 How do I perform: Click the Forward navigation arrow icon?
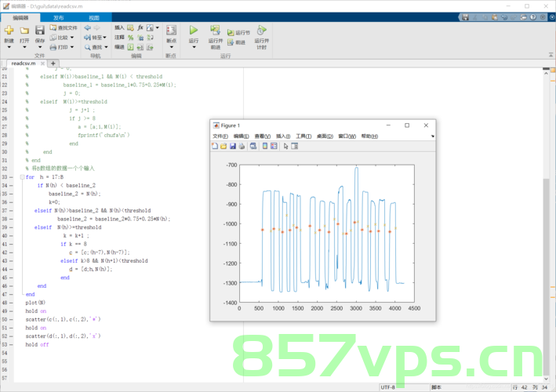[x=96, y=27]
